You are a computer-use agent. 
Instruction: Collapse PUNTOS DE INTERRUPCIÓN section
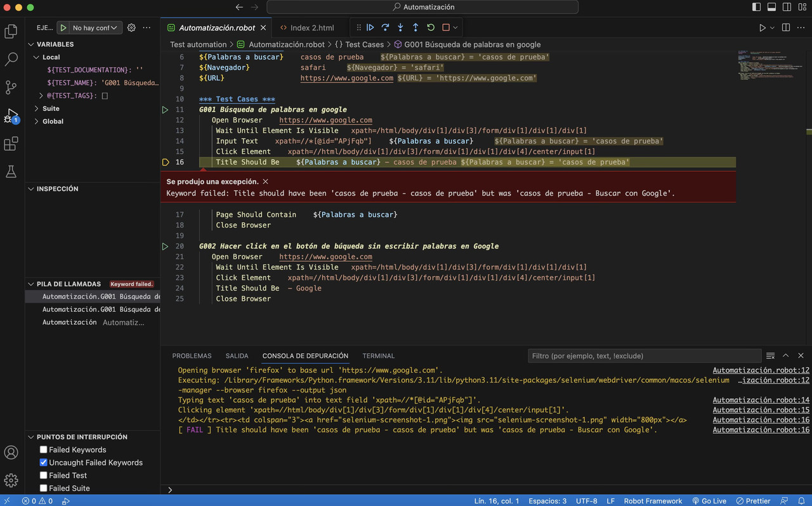[31, 437]
